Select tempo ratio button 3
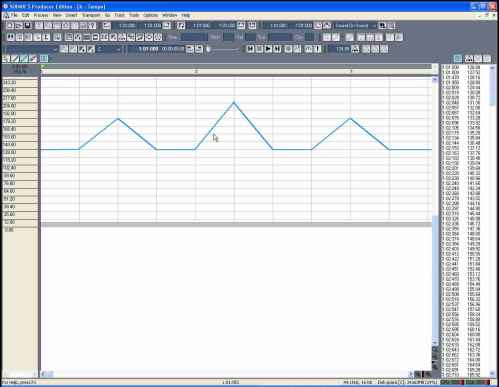The height and width of the screenshot is (387, 499). [384, 49]
